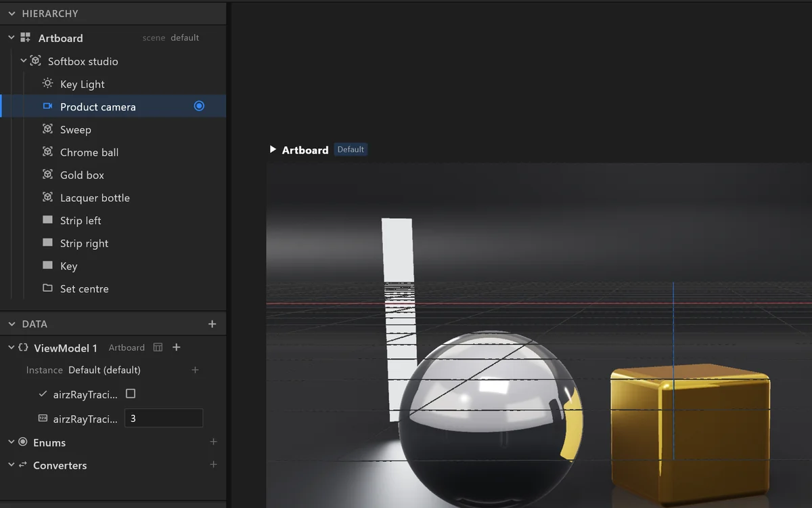This screenshot has width=812, height=508.
Task: Click the Enums label
Action: point(49,442)
